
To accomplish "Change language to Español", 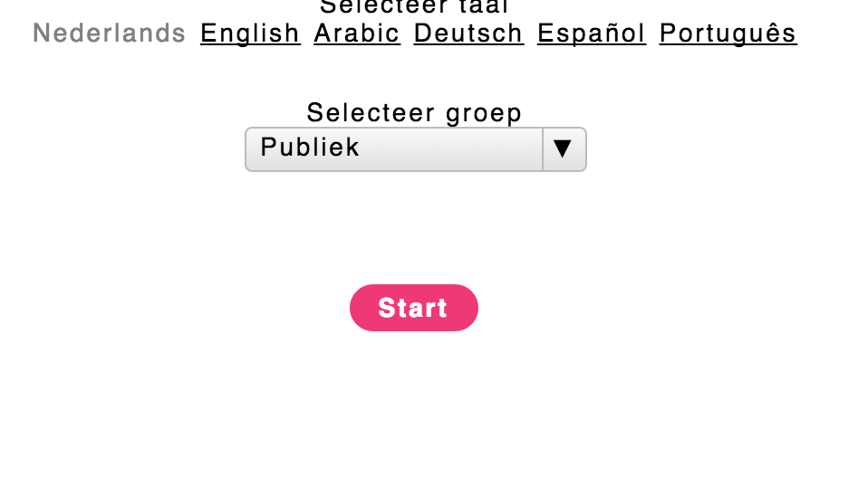I will coord(592,33).
